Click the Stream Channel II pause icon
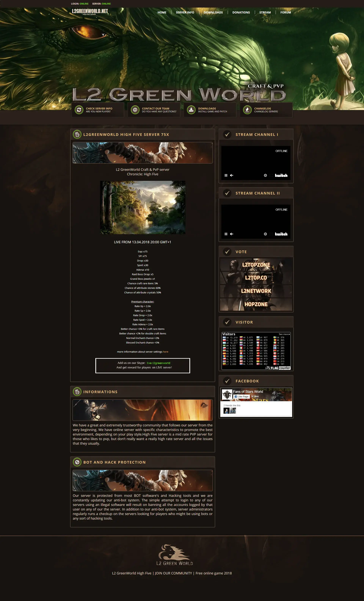 [x=226, y=234]
